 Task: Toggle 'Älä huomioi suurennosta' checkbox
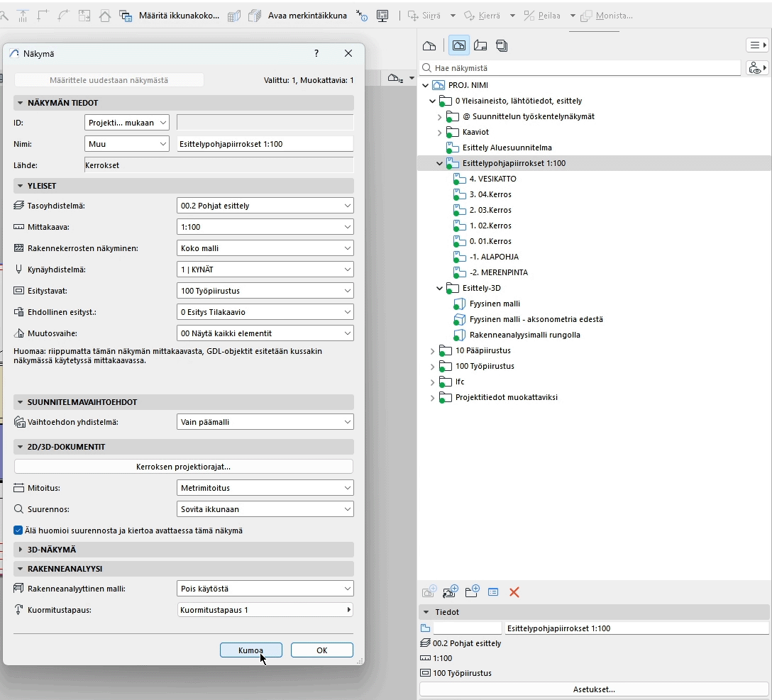18,530
